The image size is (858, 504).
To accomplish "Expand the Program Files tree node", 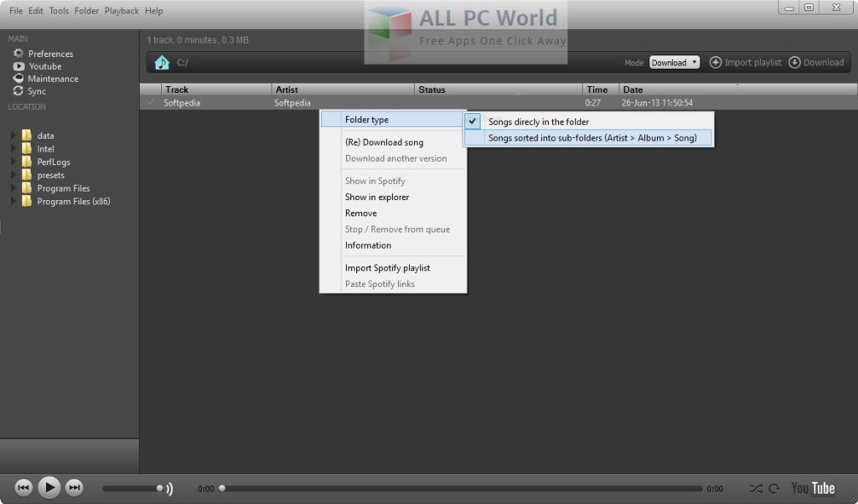I will tap(13, 188).
